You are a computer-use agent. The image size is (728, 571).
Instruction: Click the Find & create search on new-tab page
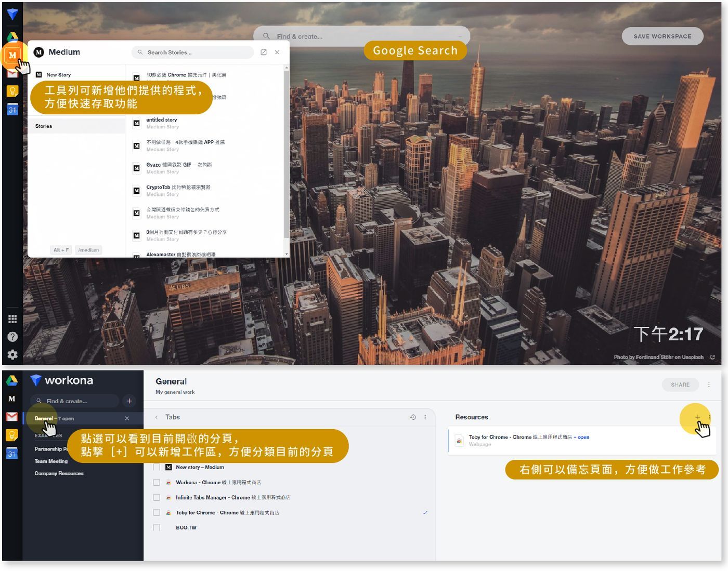click(x=361, y=36)
